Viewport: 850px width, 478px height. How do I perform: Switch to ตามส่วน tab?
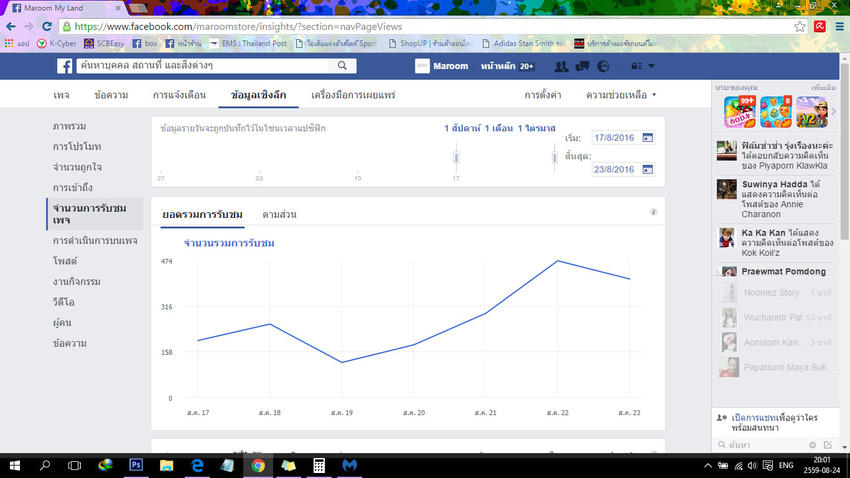click(279, 215)
